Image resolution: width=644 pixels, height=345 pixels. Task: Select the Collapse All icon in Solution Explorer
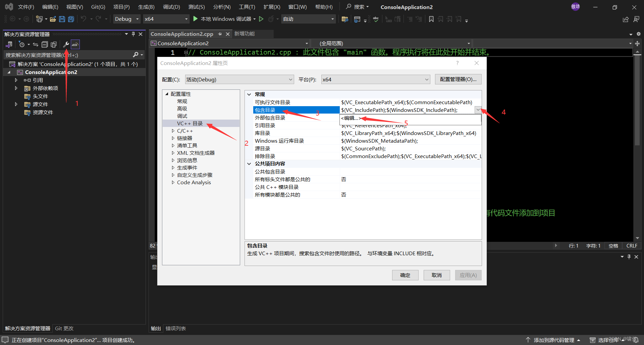tap(45, 44)
